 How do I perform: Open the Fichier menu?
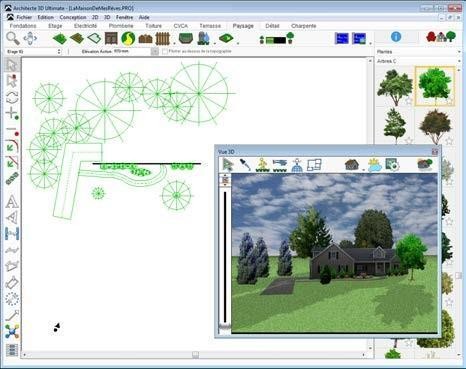click(x=24, y=17)
